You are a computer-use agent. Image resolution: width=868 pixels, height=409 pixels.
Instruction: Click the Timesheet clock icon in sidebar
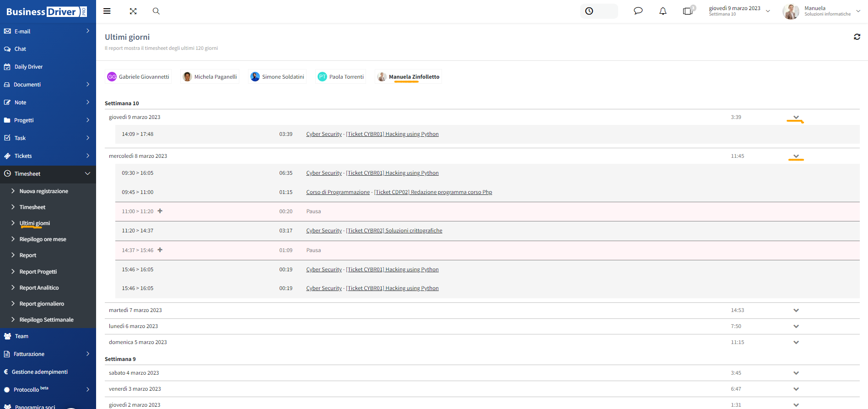[x=7, y=174]
